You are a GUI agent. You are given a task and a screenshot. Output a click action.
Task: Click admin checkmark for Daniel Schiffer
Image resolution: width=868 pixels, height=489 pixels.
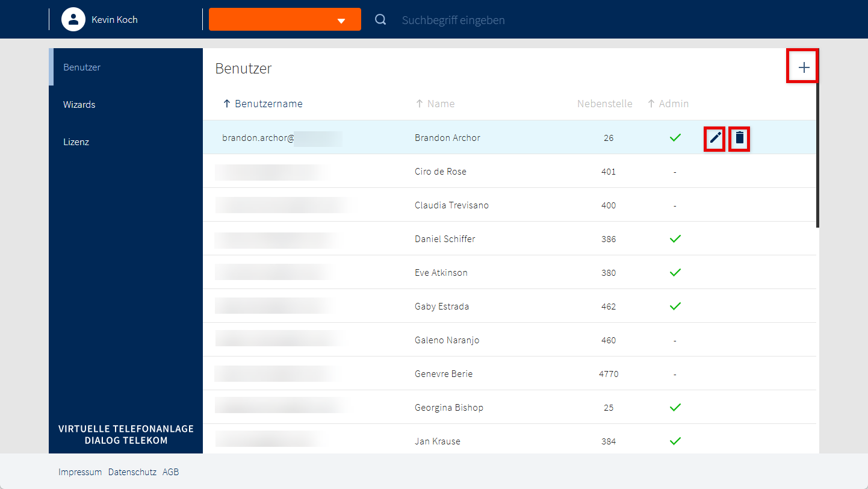point(675,239)
